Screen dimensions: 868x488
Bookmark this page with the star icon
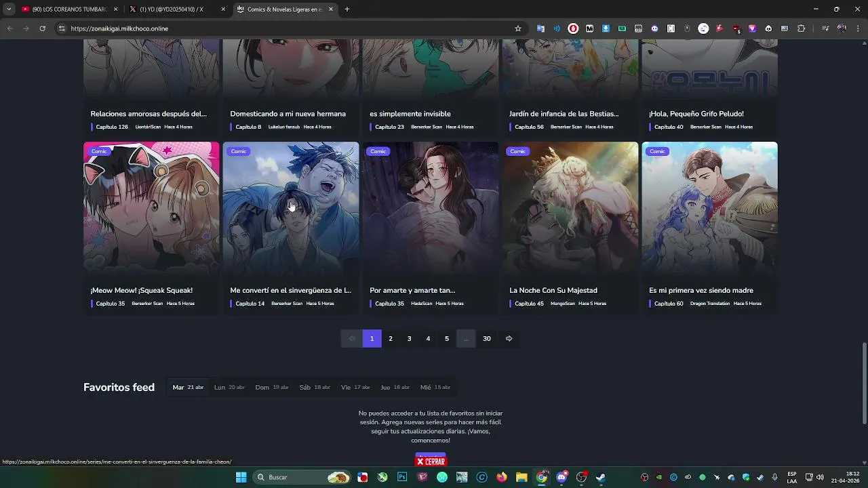pyautogui.click(x=518, y=28)
